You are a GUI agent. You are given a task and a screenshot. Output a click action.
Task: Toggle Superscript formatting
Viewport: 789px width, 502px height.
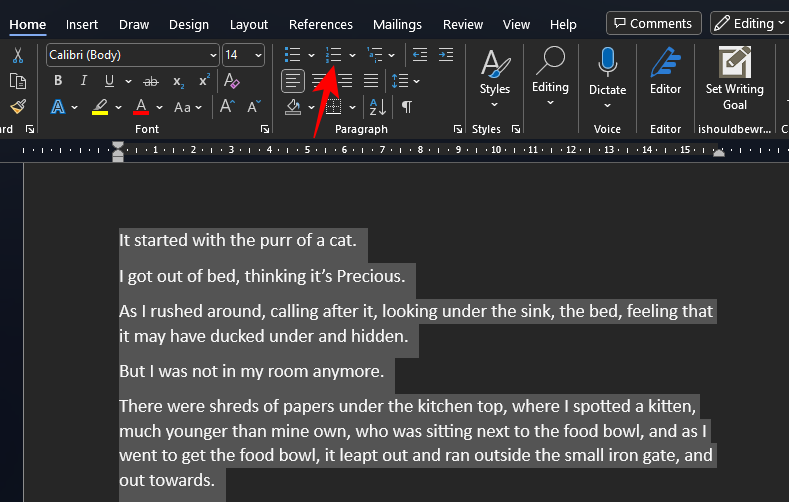click(x=204, y=80)
